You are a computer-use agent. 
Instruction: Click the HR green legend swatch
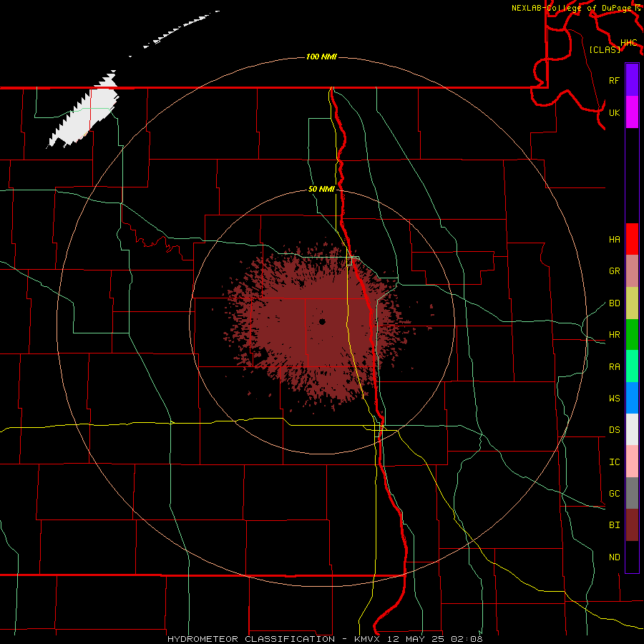(632, 335)
